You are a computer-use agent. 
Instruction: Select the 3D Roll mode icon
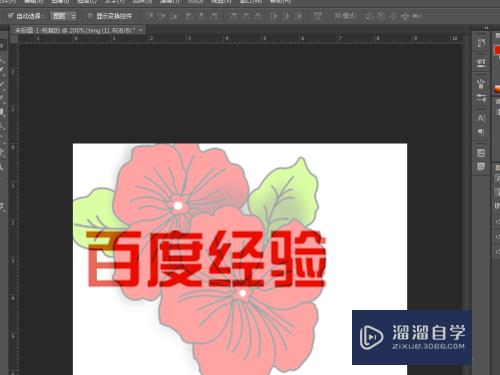381,16
